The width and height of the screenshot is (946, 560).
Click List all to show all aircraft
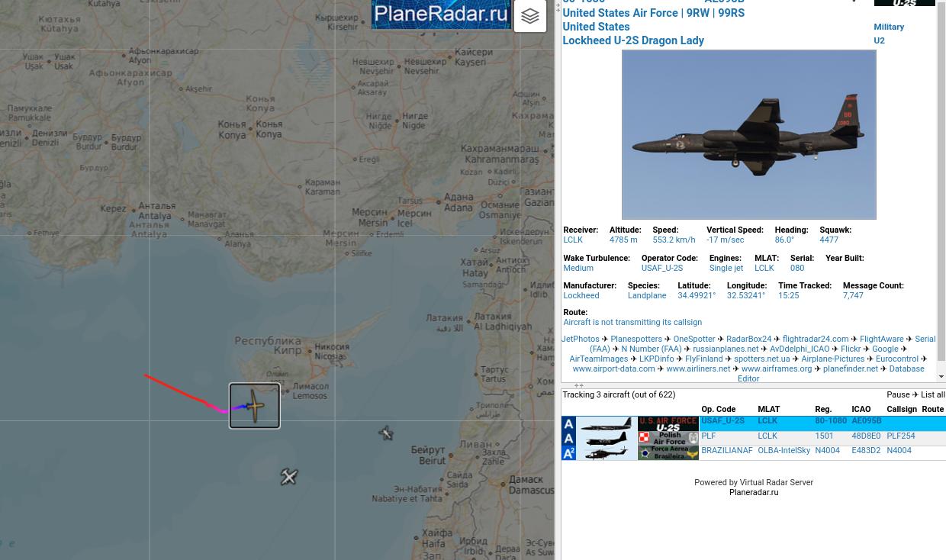coord(932,395)
